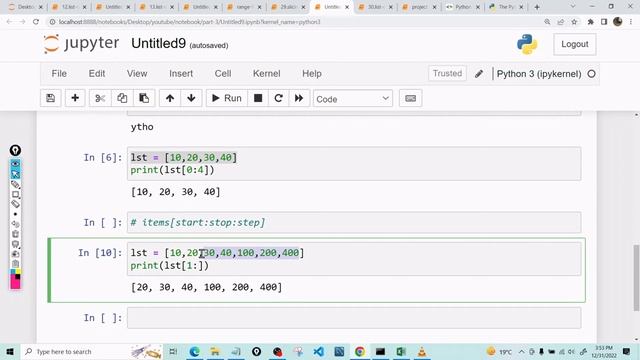Expand the system tray hidden icons chevron
This screenshot has height=360, width=640.
pos(522,351)
